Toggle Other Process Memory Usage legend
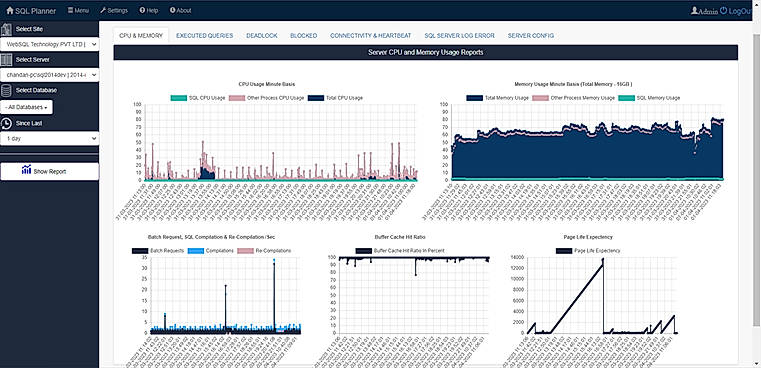Image resolution: width=761 pixels, height=368 pixels. (574, 98)
